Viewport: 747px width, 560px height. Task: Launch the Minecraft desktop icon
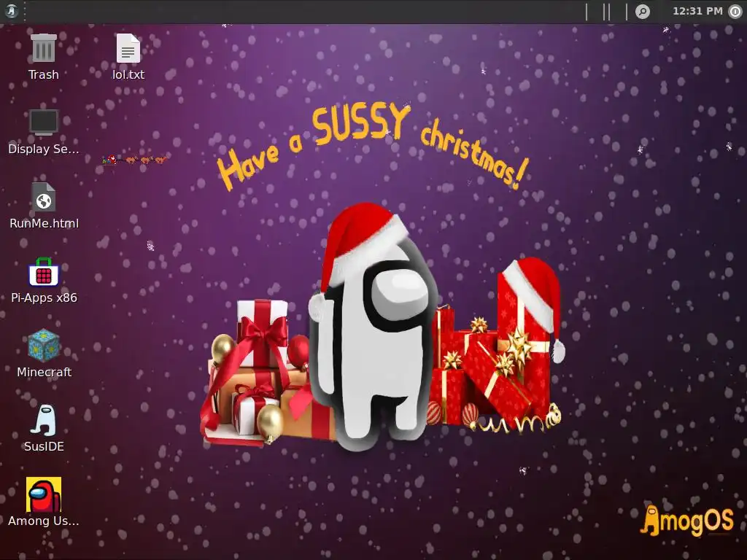44,346
